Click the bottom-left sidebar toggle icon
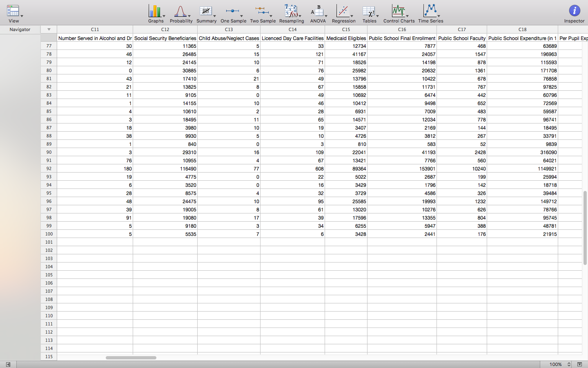 8,364
